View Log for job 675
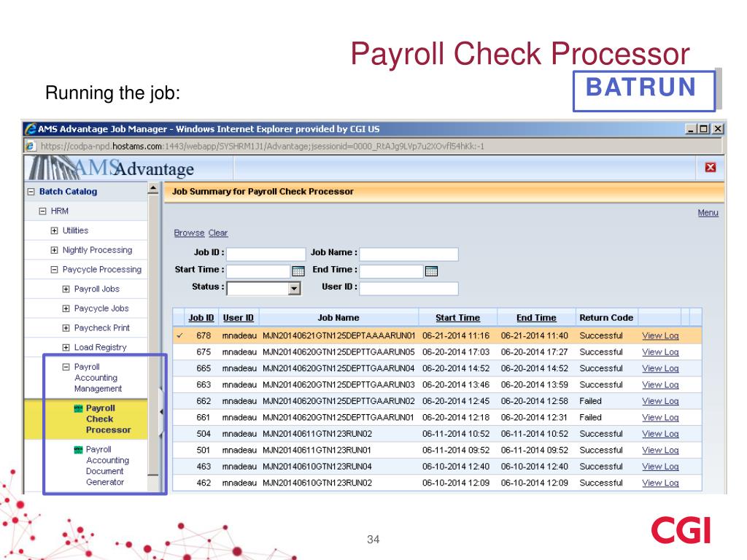The image size is (747, 560). point(660,352)
